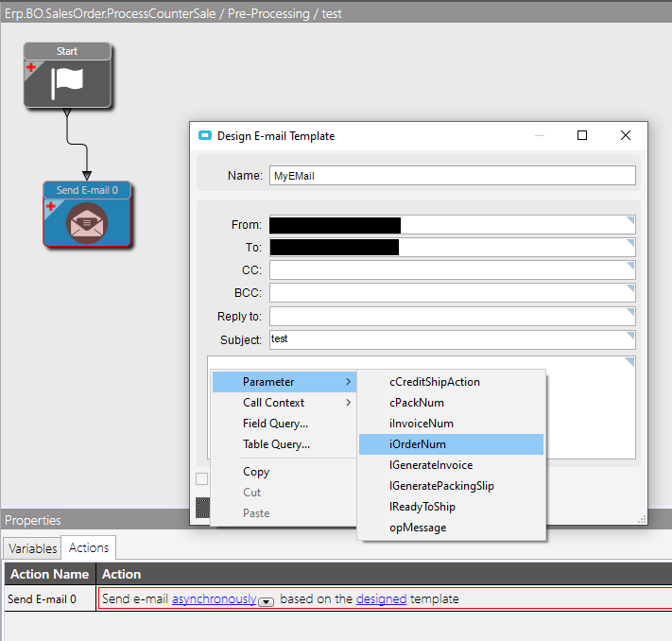672x641 pixels.
Task: Select Paste in the context menu
Action: 284,512
